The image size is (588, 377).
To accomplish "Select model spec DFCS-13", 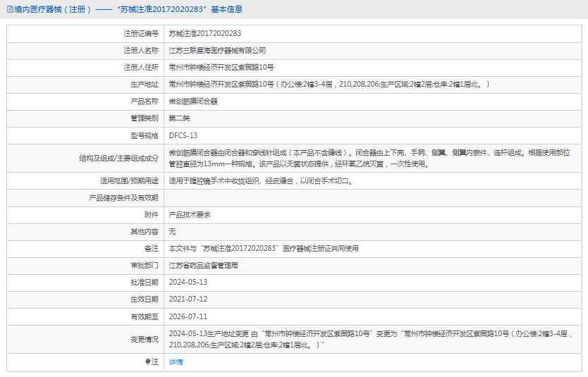I will click(x=183, y=136).
